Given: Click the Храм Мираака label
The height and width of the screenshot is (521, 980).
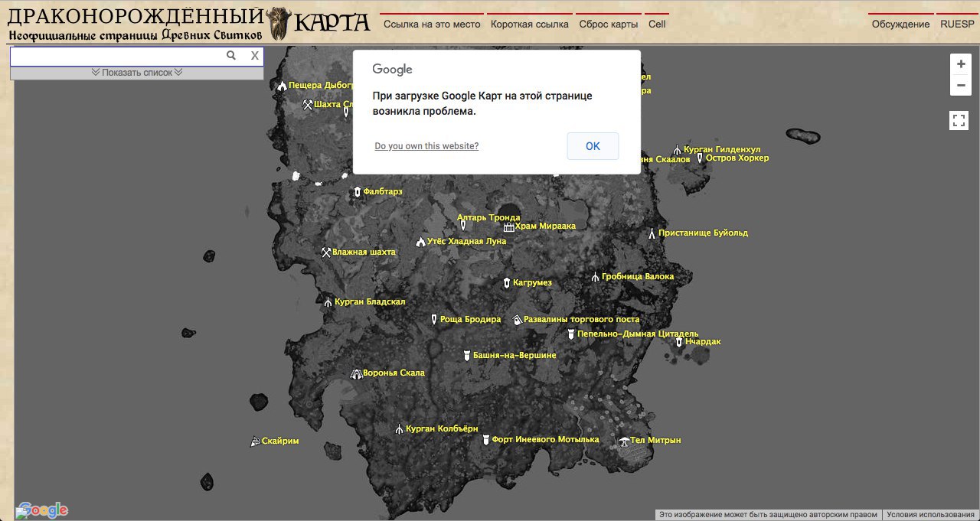Looking at the screenshot, I should coord(545,226).
